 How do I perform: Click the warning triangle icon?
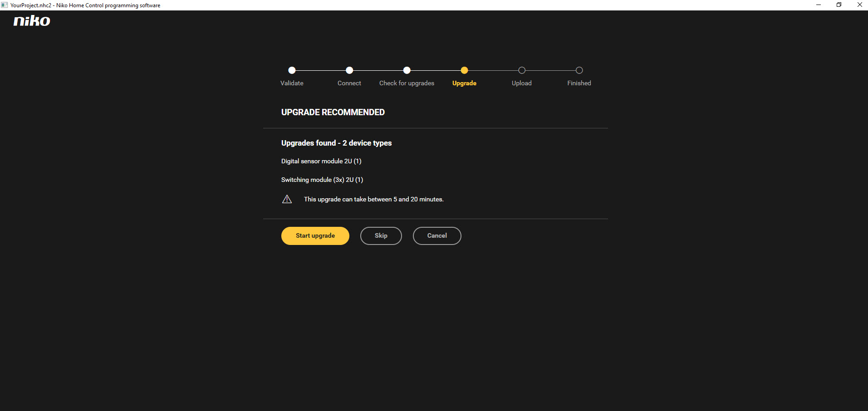pos(287,199)
